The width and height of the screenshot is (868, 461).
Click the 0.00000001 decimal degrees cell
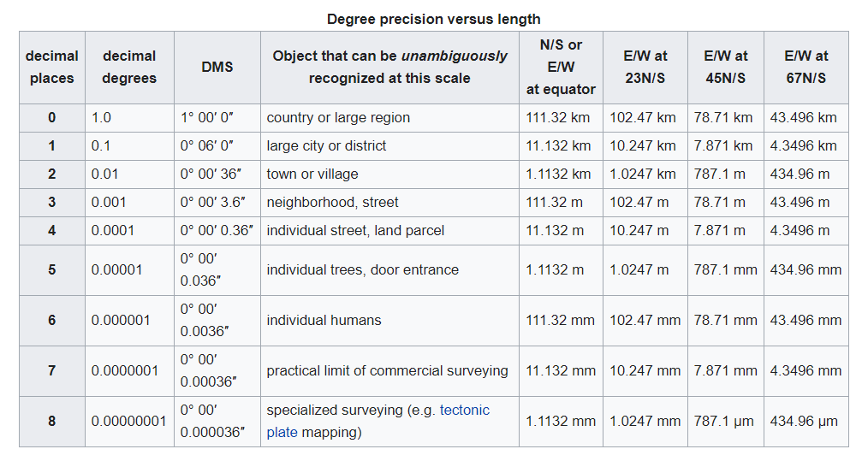(129, 421)
